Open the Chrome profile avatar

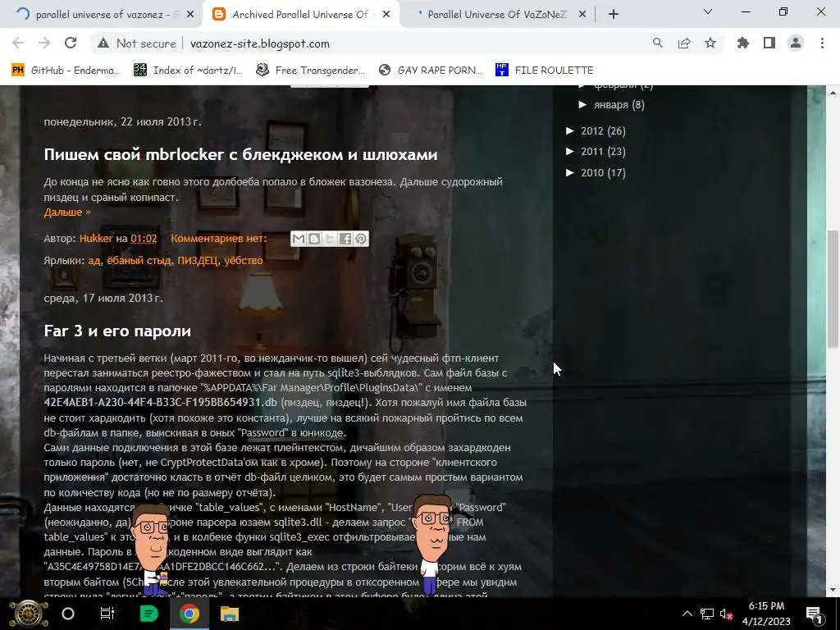pyautogui.click(x=796, y=43)
